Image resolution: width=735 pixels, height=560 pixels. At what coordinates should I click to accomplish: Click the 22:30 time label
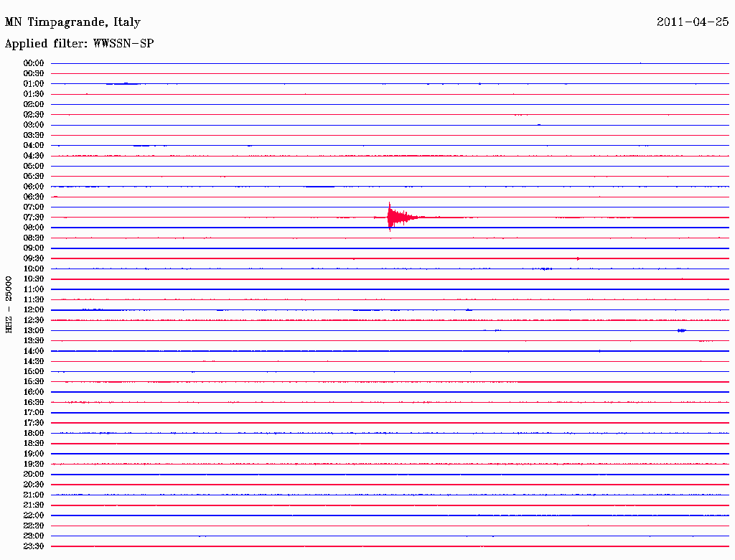[x=34, y=526]
